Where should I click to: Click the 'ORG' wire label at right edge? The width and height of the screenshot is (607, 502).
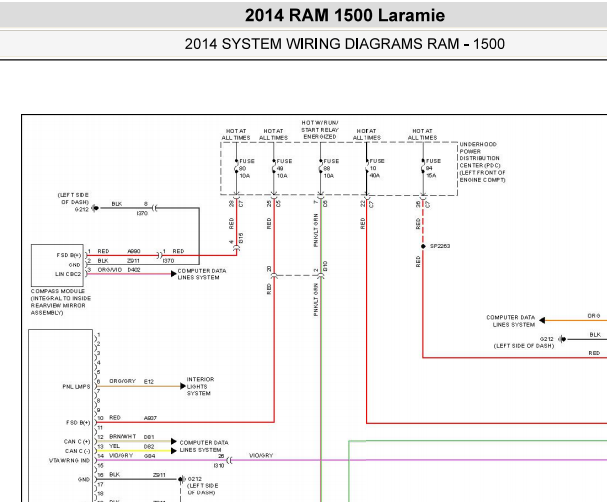pos(594,316)
